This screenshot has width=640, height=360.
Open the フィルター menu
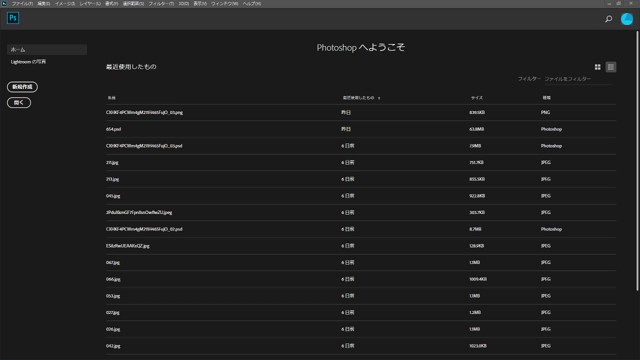161,4
